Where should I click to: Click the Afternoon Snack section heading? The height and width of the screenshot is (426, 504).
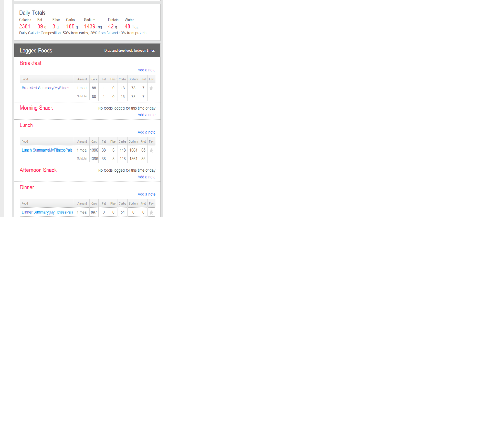[38, 170]
